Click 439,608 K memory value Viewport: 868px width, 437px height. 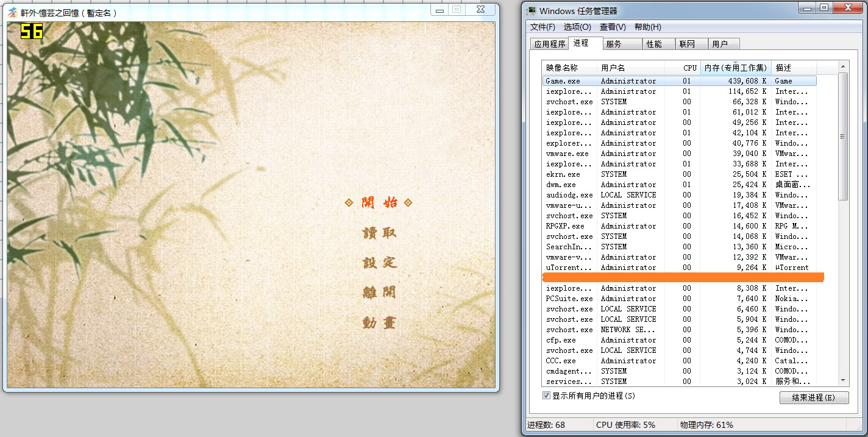747,81
